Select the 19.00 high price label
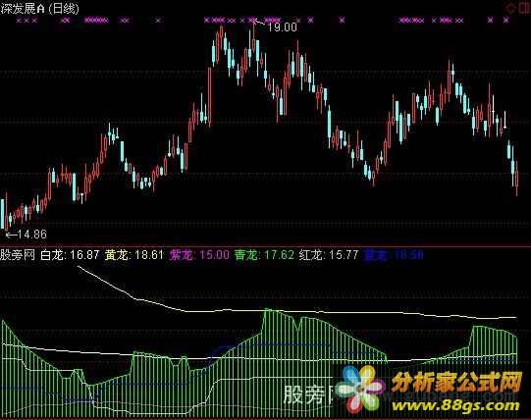 click(282, 27)
